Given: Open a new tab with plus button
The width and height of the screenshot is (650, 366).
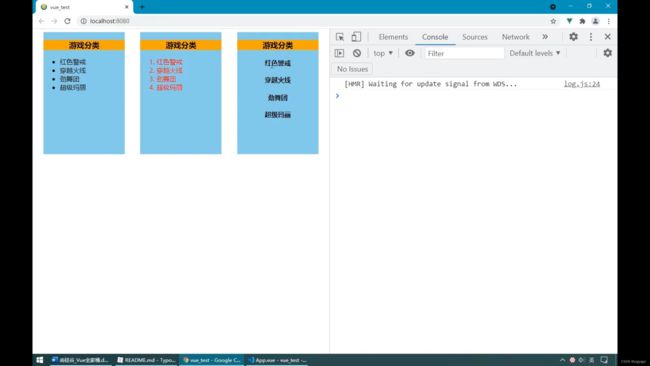Looking at the screenshot, I should [142, 7].
